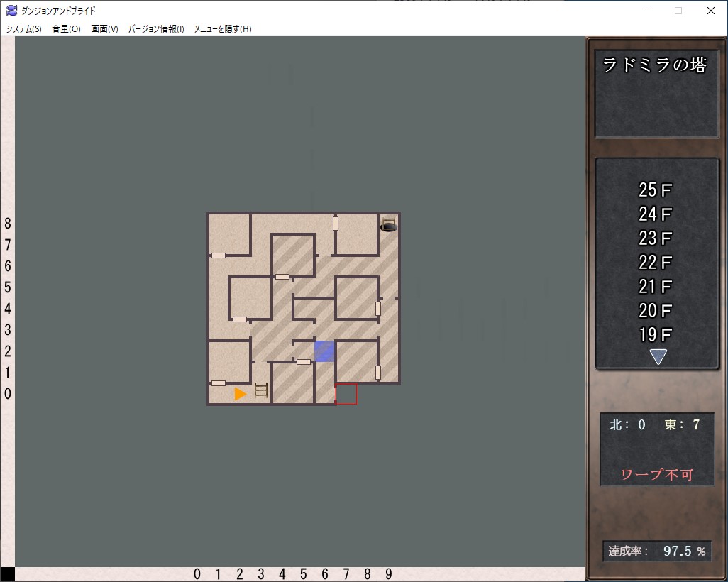Open the 音量(O) menu
Image resolution: width=728 pixels, height=582 pixels.
point(66,29)
